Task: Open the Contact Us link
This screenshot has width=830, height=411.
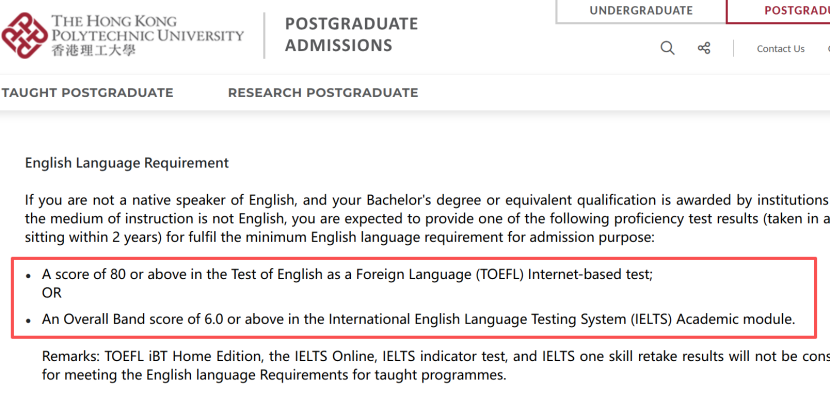Action: [x=780, y=49]
